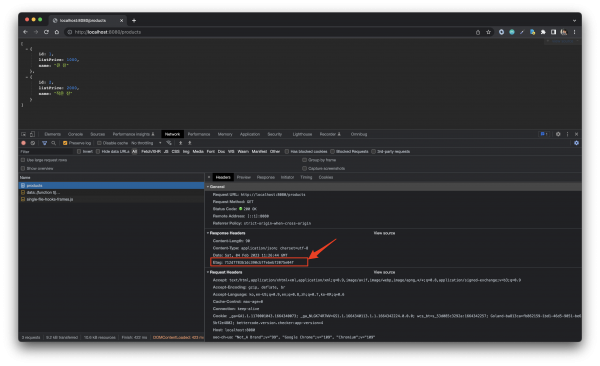Import a HAR file with upload arrow
600x366 pixels.
coord(181,143)
